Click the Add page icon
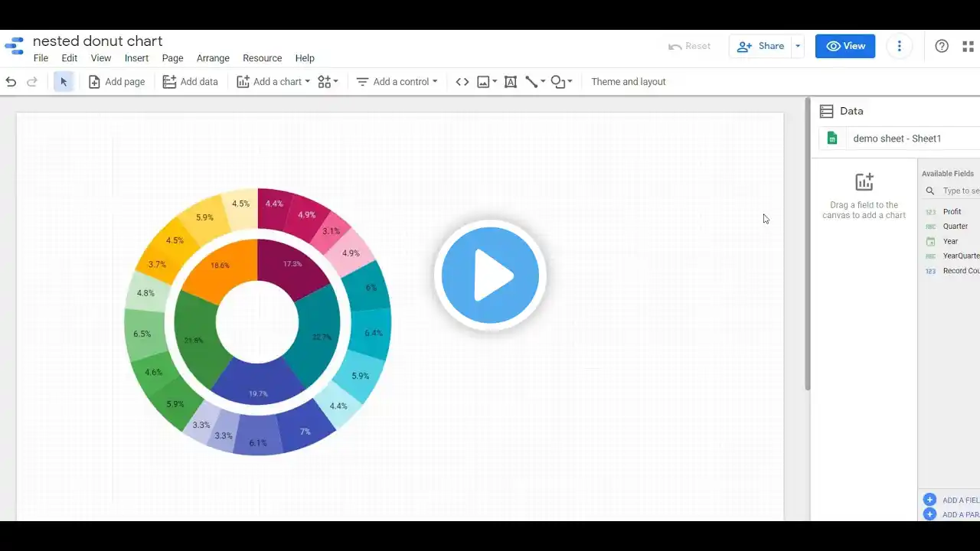This screenshot has width=980, height=551. tap(94, 82)
